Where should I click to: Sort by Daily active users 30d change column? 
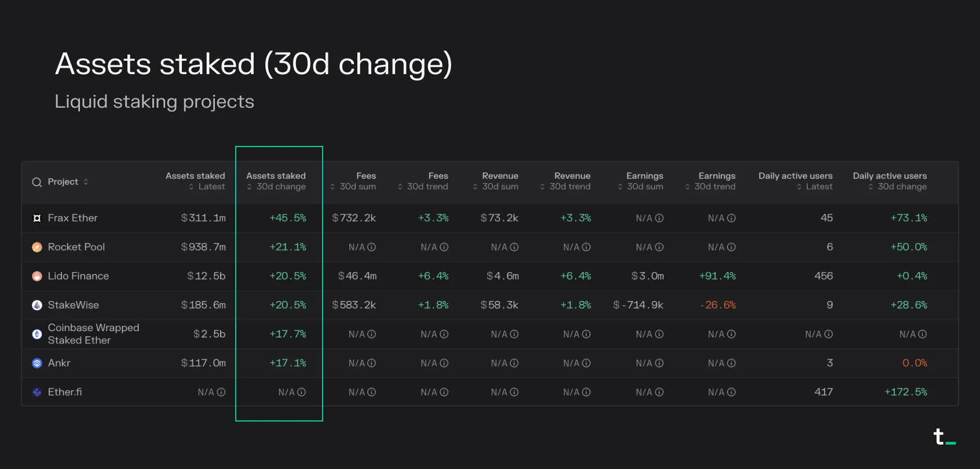click(x=890, y=181)
